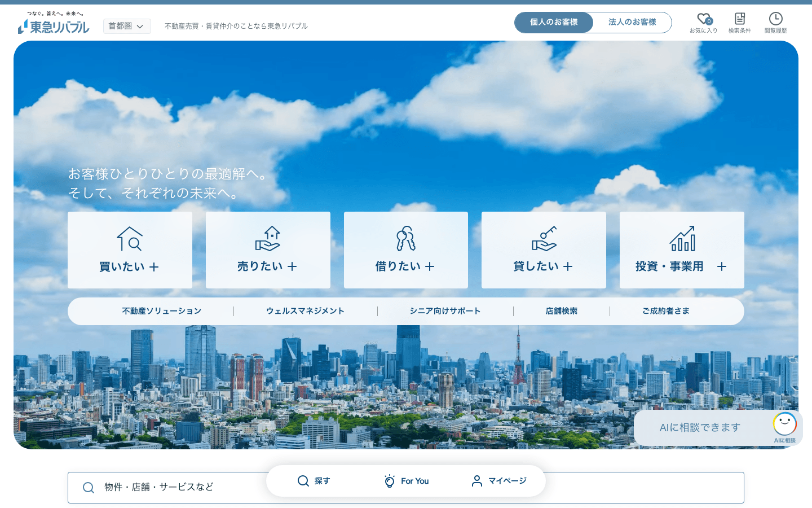
Task: Click the AI assistant smiley face icon
Action: (785, 424)
